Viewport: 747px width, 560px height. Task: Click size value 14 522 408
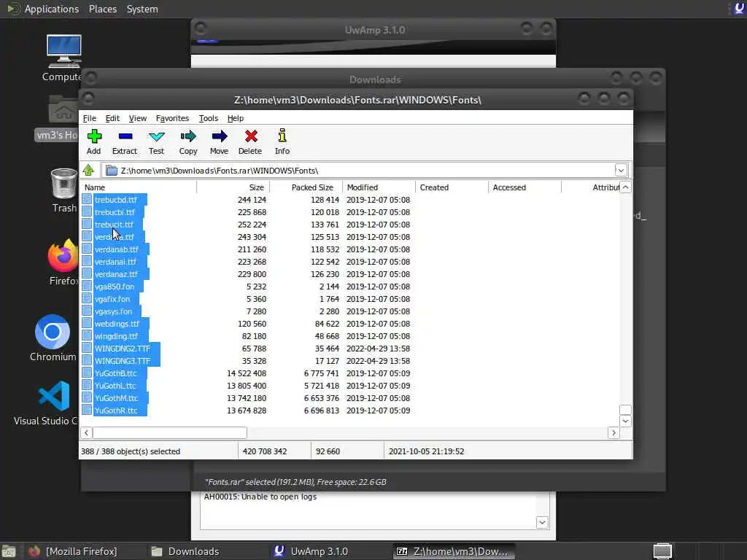click(247, 373)
